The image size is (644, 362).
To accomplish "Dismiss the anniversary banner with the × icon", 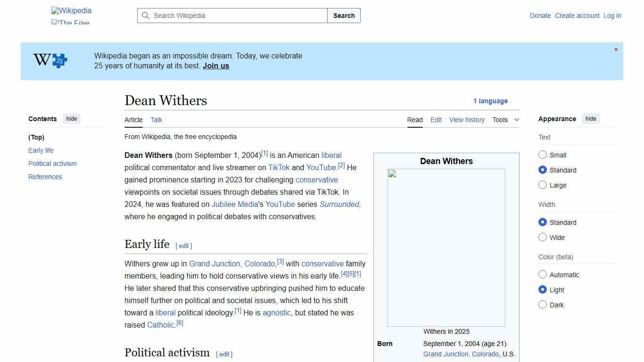I will pos(616,49).
